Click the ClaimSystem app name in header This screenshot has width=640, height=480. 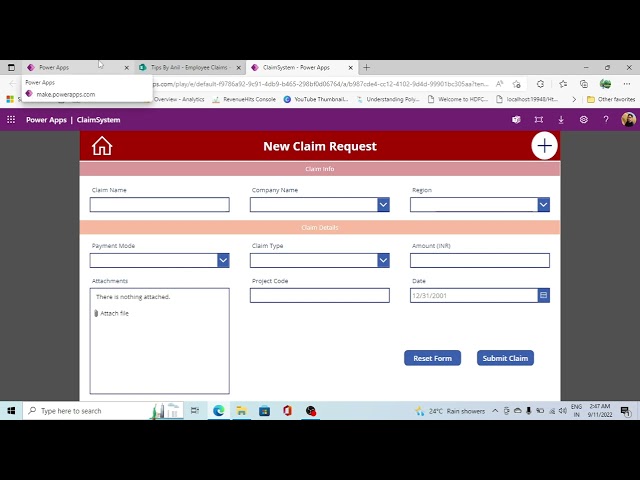[x=98, y=120]
